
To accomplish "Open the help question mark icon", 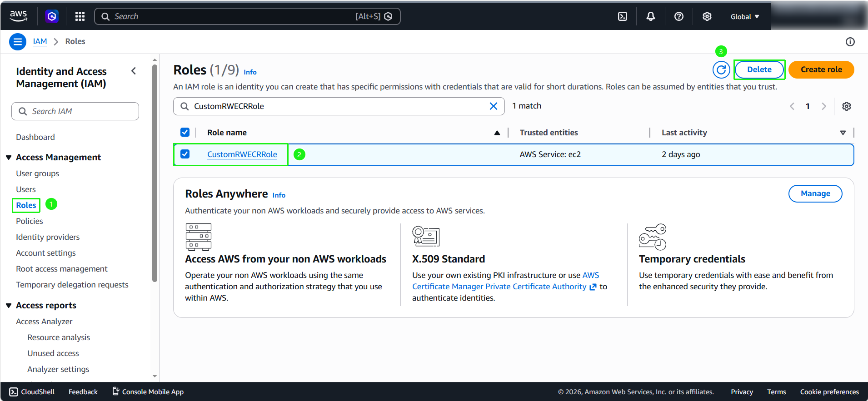I will (x=679, y=16).
